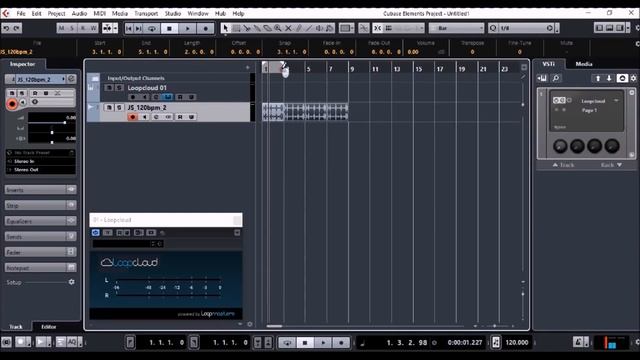Viewport: 640px width, 360px height.
Task: Switch to the Editor tab in Inspector
Action: (x=49, y=327)
